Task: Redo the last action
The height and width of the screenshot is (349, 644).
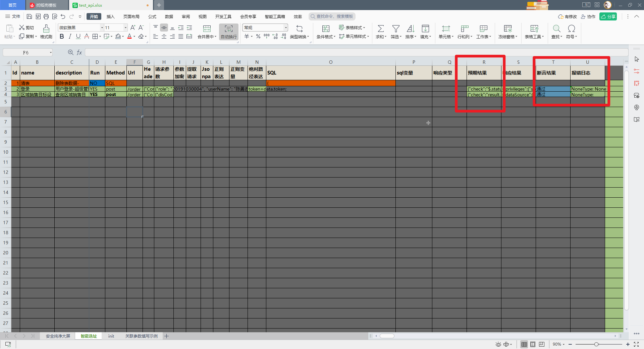Action: click(71, 16)
